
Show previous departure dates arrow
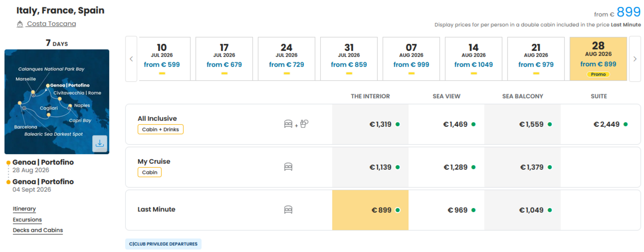(x=131, y=59)
